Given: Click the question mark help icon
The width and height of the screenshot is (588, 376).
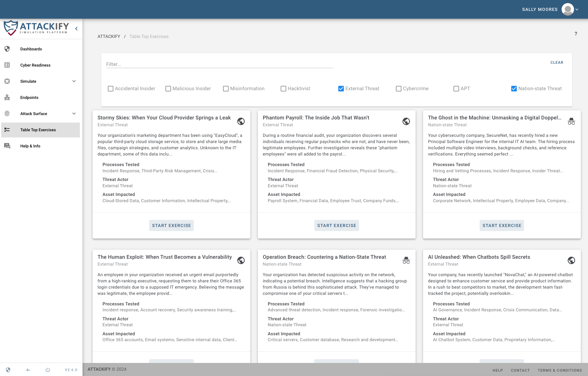Looking at the screenshot, I should pos(576,34).
